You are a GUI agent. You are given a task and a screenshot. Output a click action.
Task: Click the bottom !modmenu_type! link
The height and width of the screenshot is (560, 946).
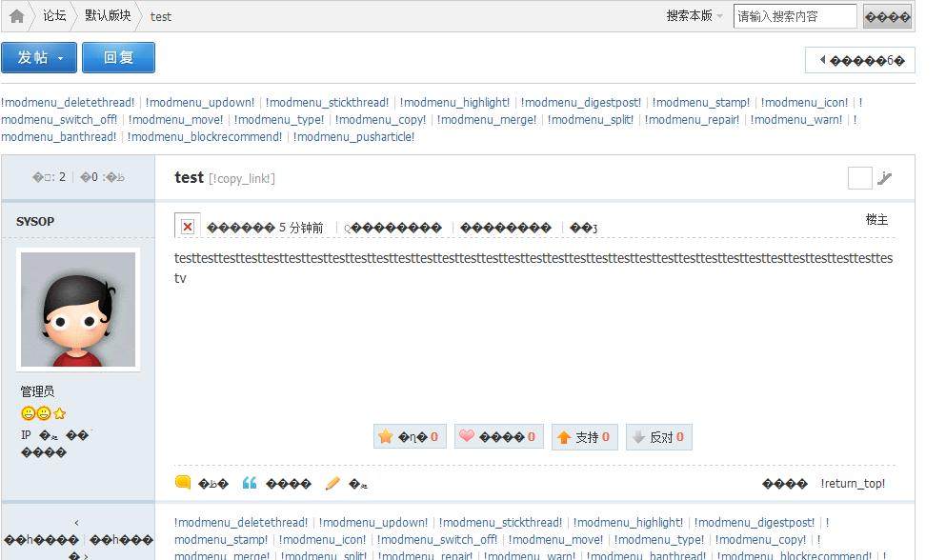[659, 539]
